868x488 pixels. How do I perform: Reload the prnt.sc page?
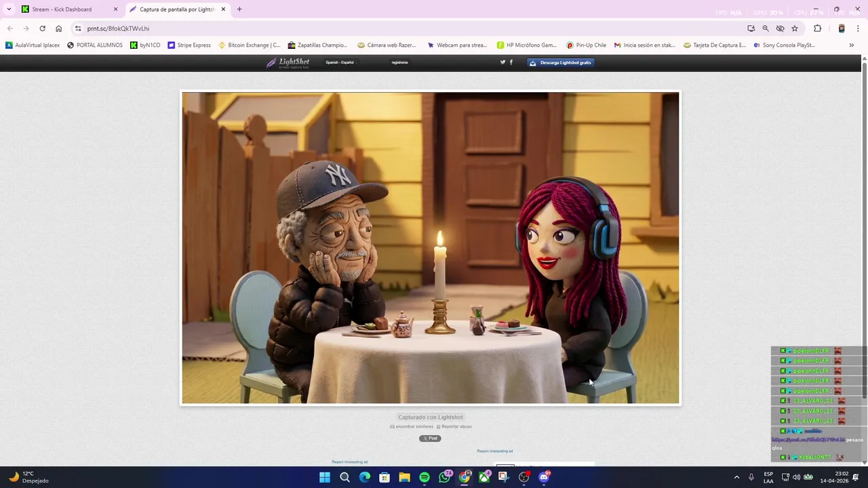pos(42,28)
